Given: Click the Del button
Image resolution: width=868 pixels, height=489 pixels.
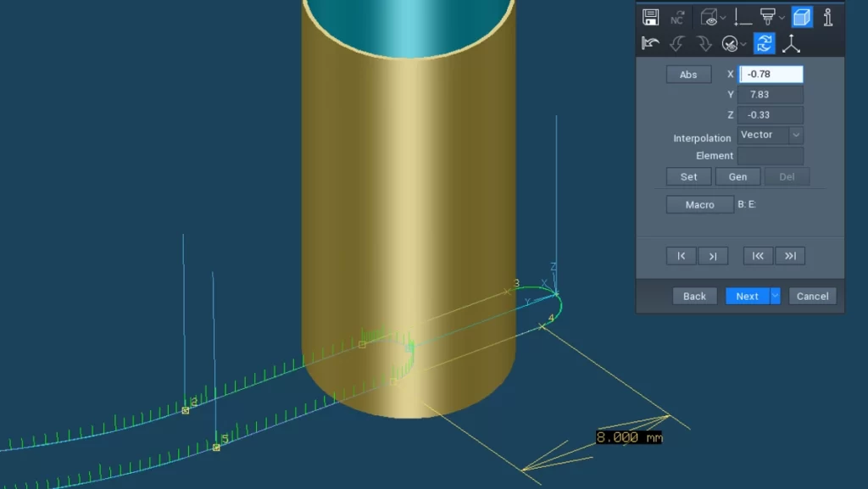Looking at the screenshot, I should tap(787, 177).
